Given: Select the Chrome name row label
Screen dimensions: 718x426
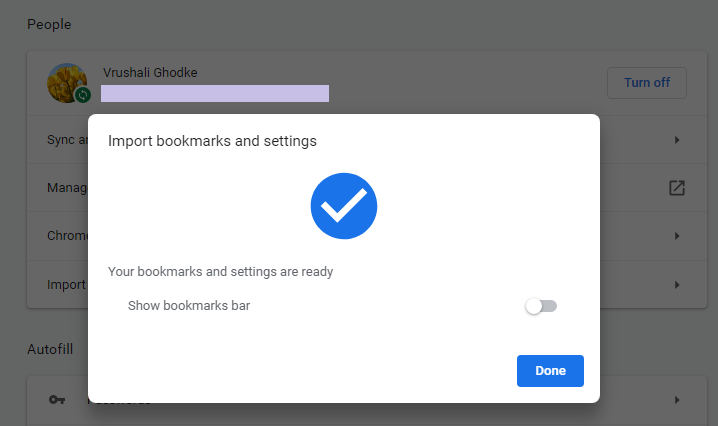Looking at the screenshot, I should pos(66,236).
